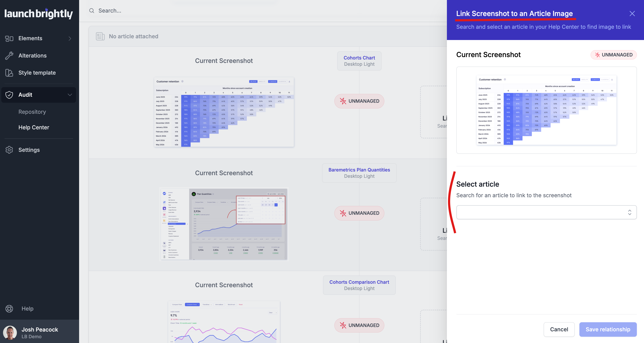Open the Baremetrics Plan Quantities link

coord(359,170)
